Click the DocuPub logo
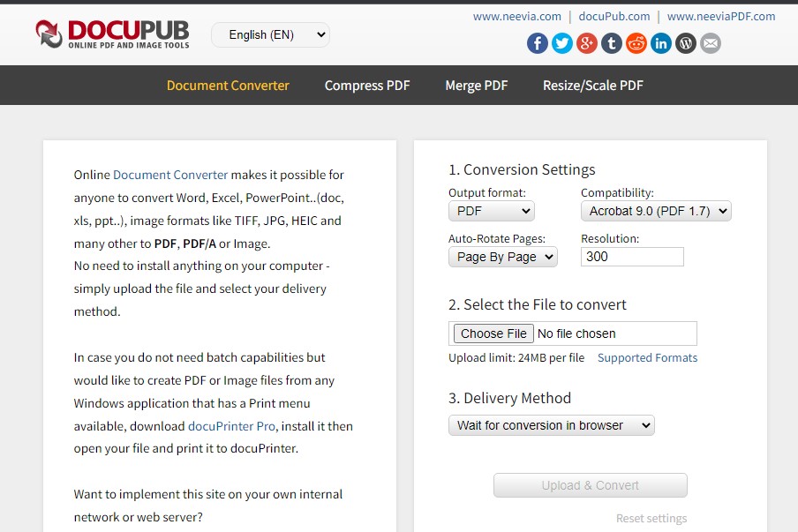The height and width of the screenshot is (532, 798). click(112, 34)
